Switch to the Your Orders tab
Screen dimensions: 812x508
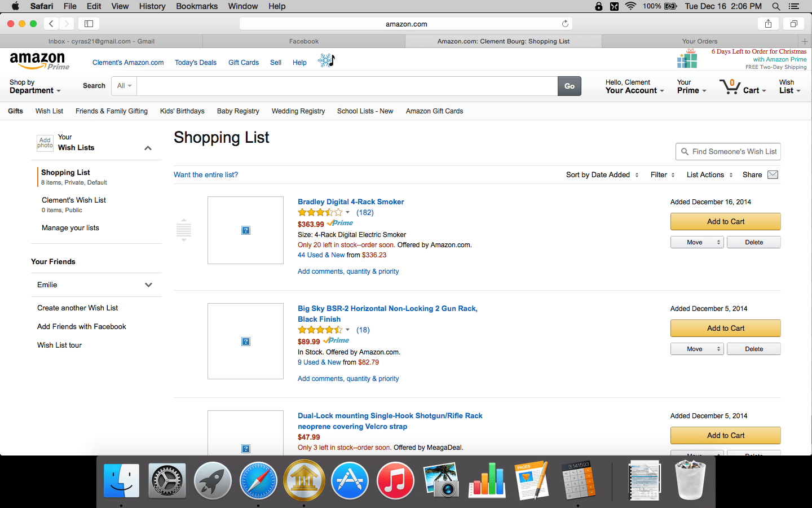[x=699, y=41]
